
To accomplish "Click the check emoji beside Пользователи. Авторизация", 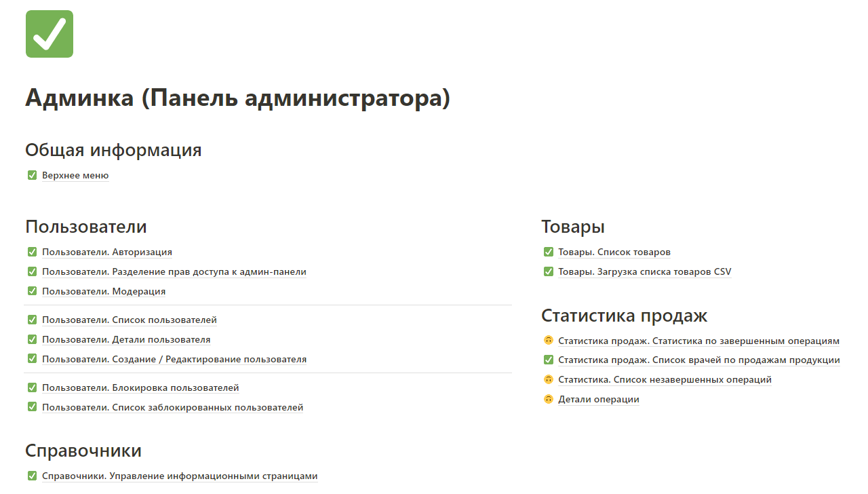I will tap(32, 252).
